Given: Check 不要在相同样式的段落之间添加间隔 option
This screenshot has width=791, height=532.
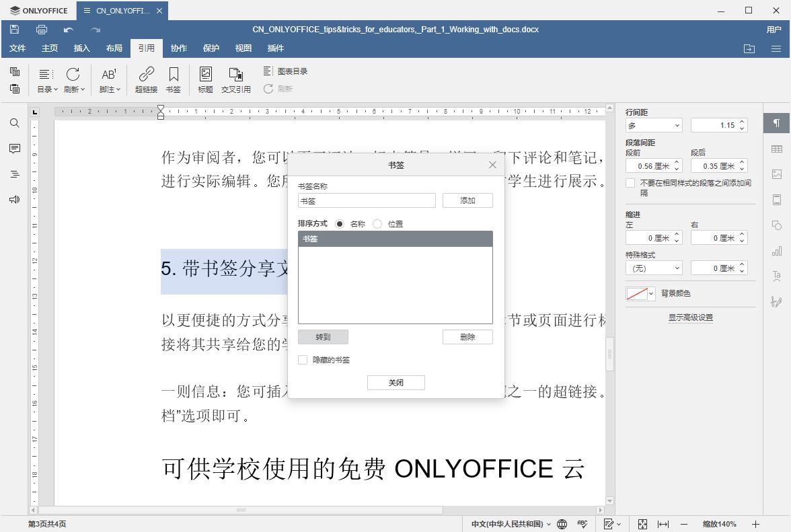Looking at the screenshot, I should point(630,182).
